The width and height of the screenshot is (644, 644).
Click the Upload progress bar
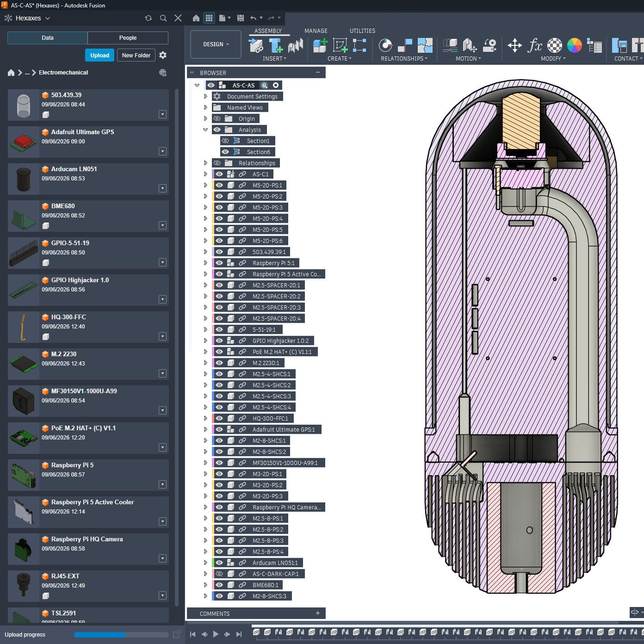coord(121,635)
